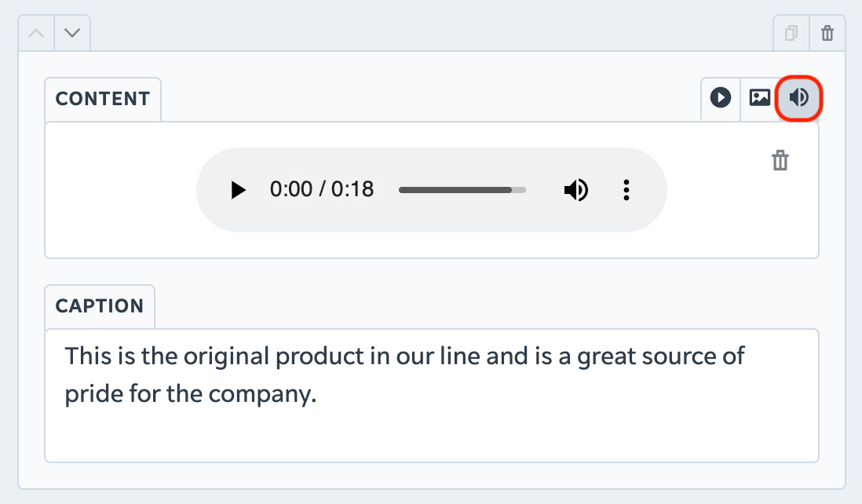The image size is (862, 504).
Task: Click the word "pride" in the caption
Action: click(93, 395)
